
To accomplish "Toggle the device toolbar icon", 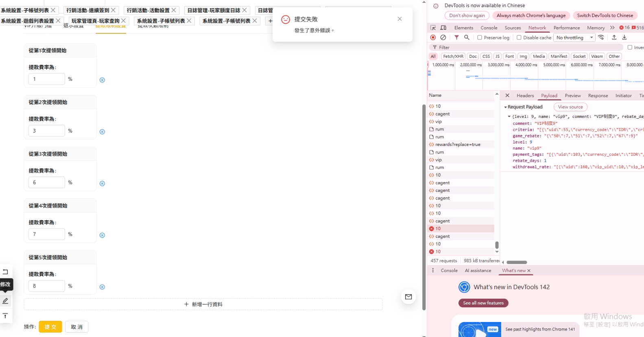I will point(443,28).
